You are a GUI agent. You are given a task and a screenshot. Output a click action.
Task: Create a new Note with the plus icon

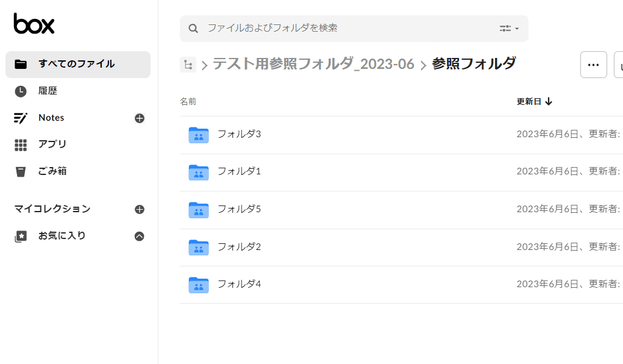pyautogui.click(x=140, y=118)
